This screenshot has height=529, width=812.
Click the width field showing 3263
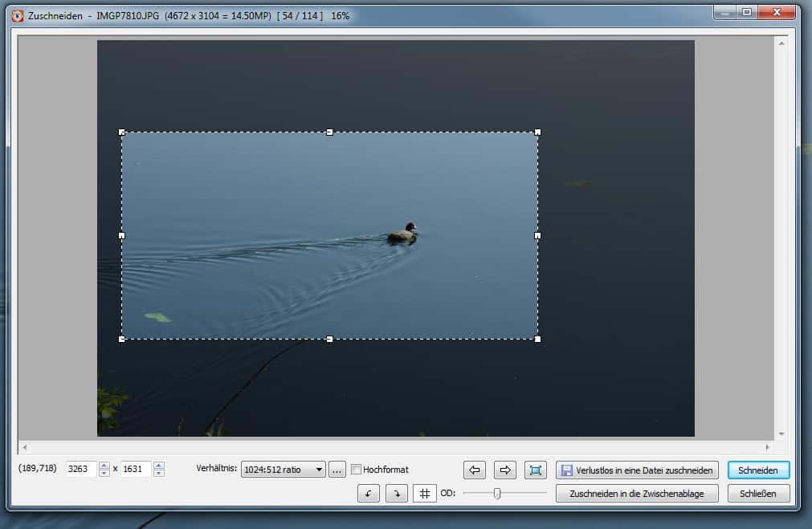[x=82, y=469]
